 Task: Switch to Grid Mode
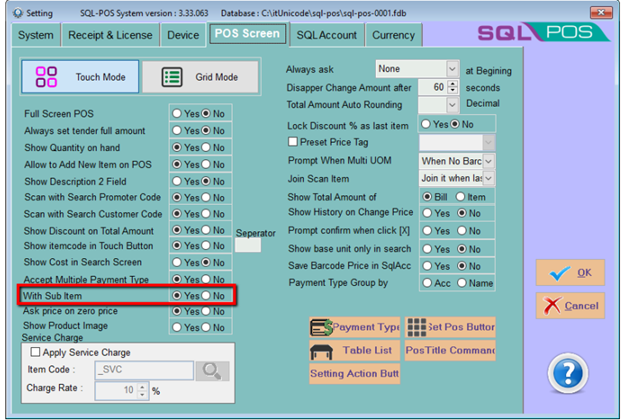click(201, 77)
